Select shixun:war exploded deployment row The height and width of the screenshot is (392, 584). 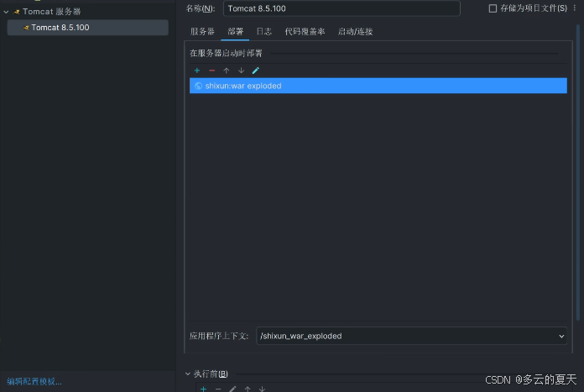378,86
